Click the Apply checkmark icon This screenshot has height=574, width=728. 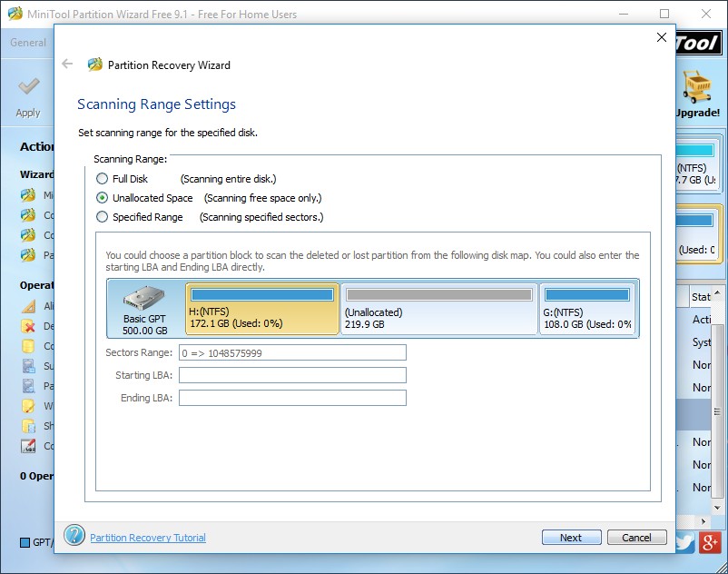point(28,88)
